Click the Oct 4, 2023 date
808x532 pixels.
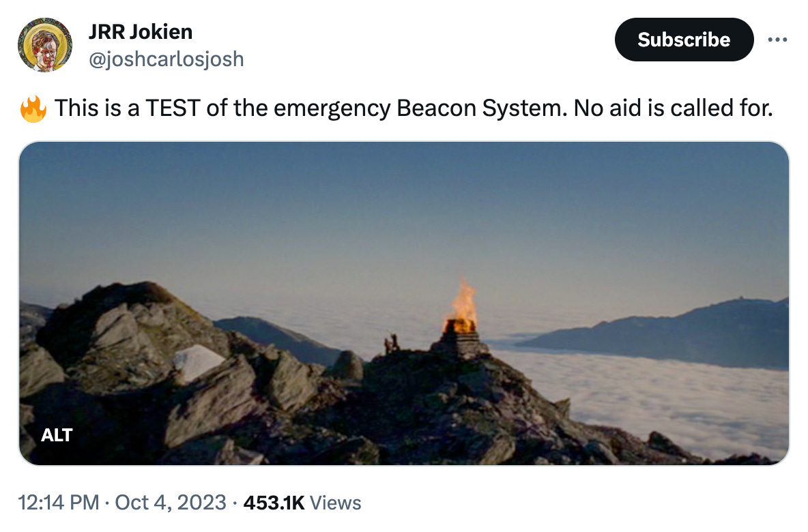(171, 503)
